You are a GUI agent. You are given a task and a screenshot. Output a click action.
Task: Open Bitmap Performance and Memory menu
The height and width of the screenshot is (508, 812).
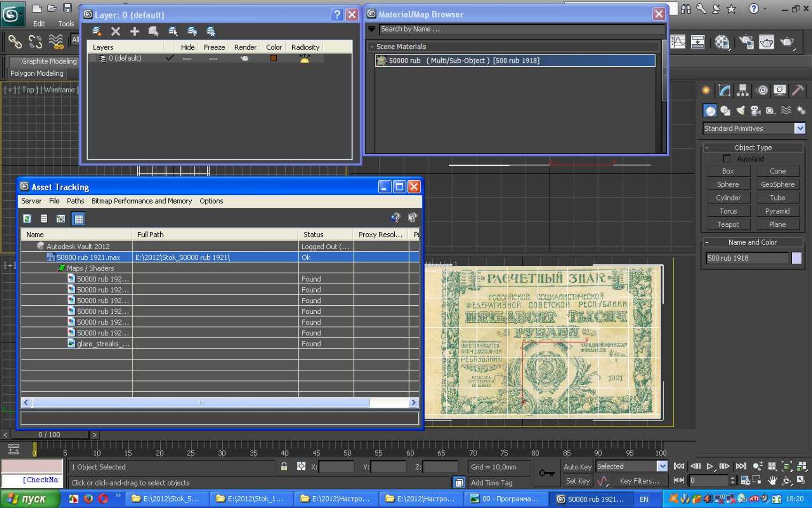pos(141,201)
